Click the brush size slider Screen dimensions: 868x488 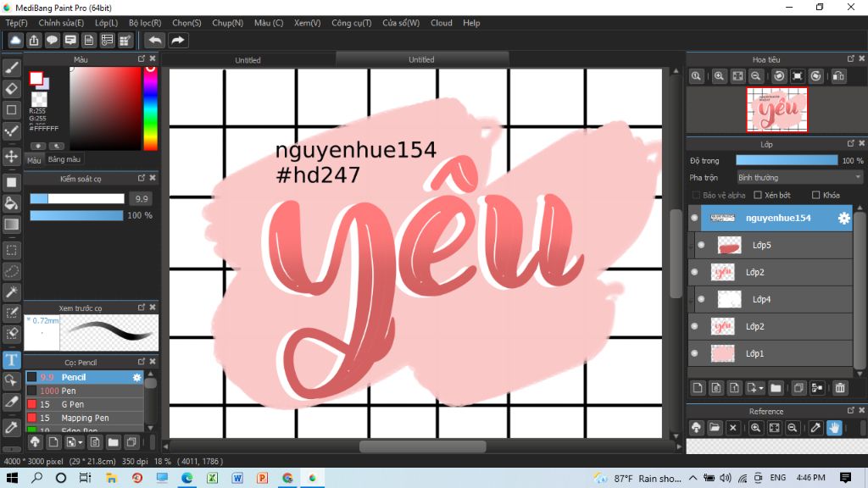[77, 198]
